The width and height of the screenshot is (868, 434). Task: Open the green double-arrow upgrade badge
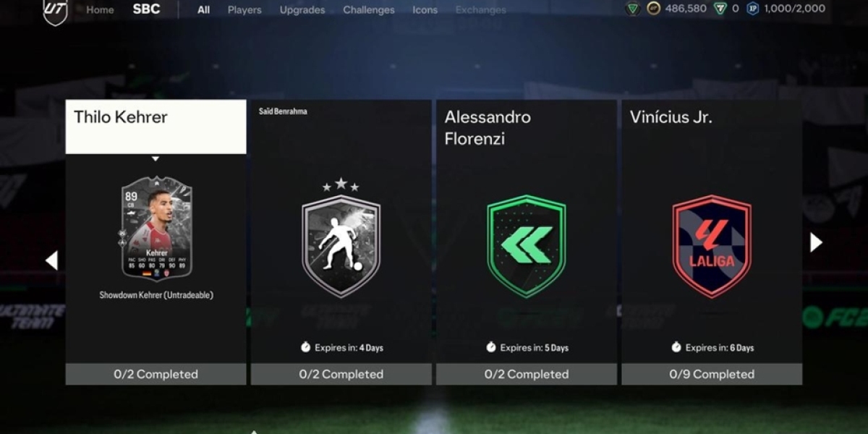pos(527,246)
